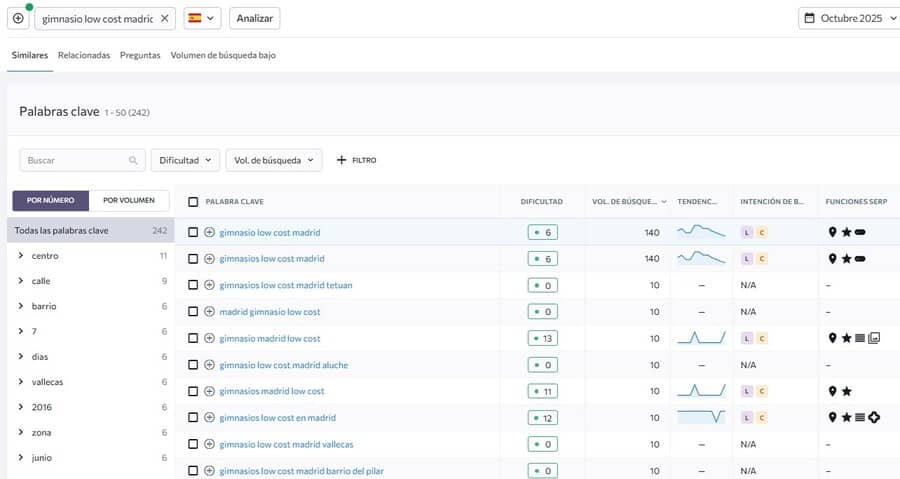
Task: Open gimnasio low cost madrid aluche link
Action: coord(283,365)
